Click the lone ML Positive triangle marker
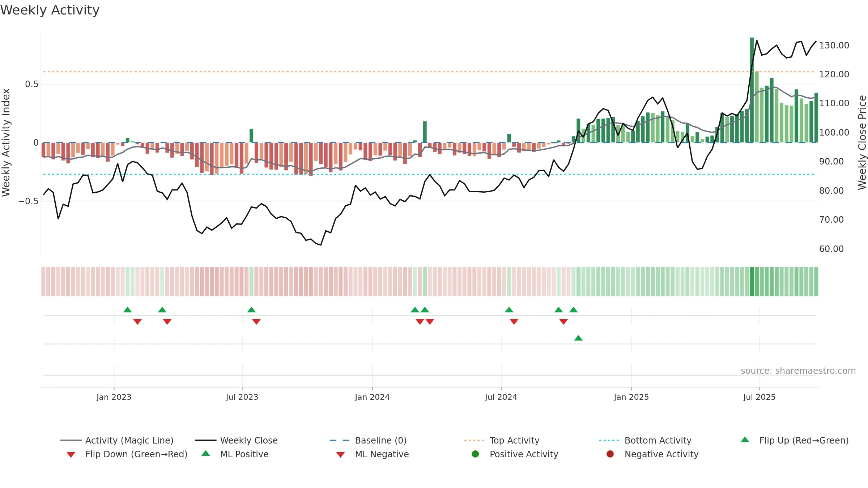Image resolution: width=868 pixels, height=488 pixels. (x=578, y=338)
